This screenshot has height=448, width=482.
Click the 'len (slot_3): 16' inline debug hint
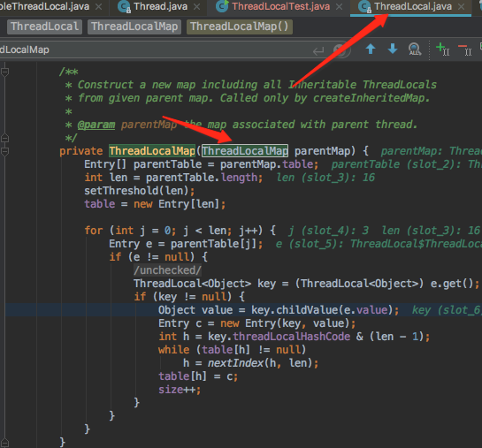(325, 178)
